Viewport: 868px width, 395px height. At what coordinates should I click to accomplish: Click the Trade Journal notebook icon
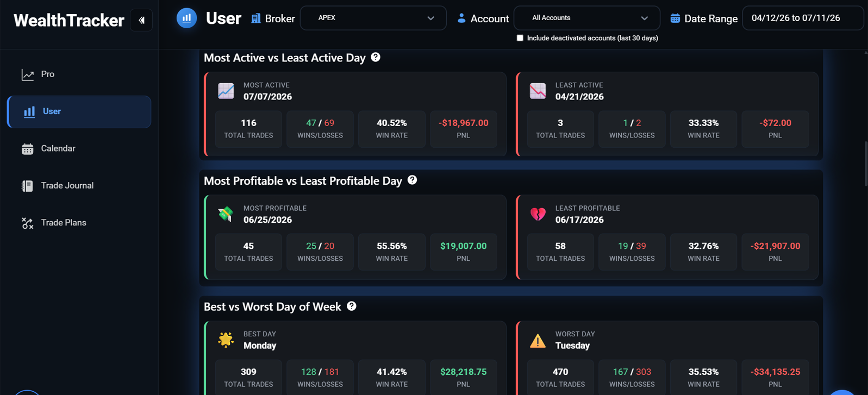coord(27,186)
